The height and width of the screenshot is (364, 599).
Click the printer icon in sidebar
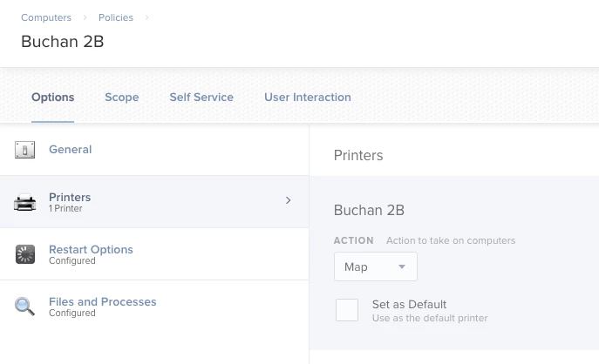point(24,202)
